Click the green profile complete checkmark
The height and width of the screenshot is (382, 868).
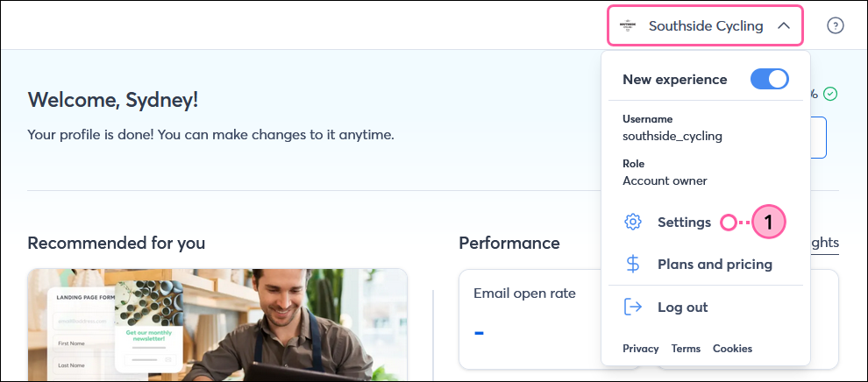click(x=829, y=94)
